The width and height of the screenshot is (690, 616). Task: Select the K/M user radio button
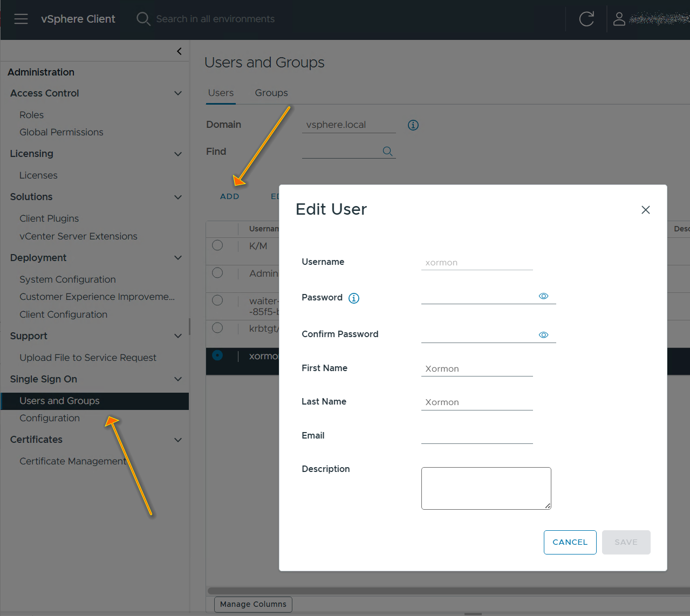pyautogui.click(x=217, y=245)
